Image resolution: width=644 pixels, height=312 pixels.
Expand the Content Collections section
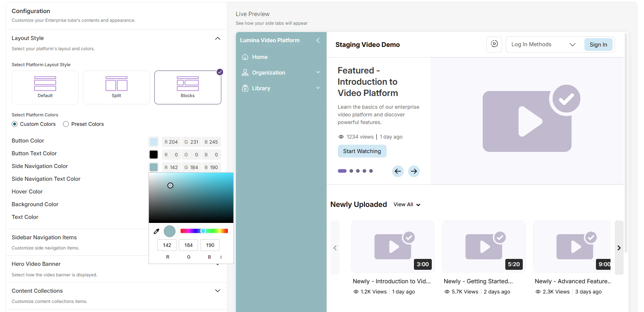coord(217,291)
